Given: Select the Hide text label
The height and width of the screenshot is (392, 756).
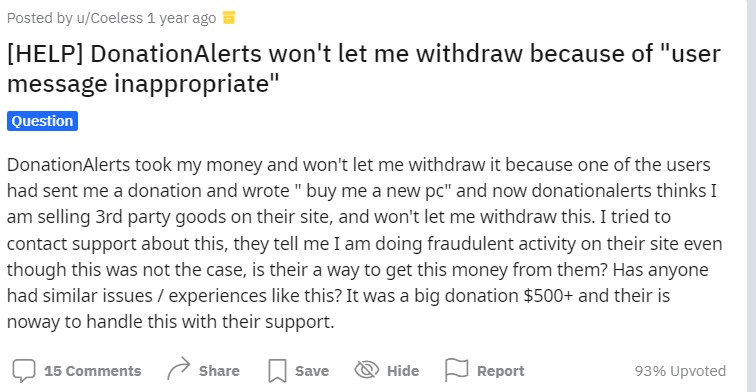Looking at the screenshot, I should tap(403, 371).
